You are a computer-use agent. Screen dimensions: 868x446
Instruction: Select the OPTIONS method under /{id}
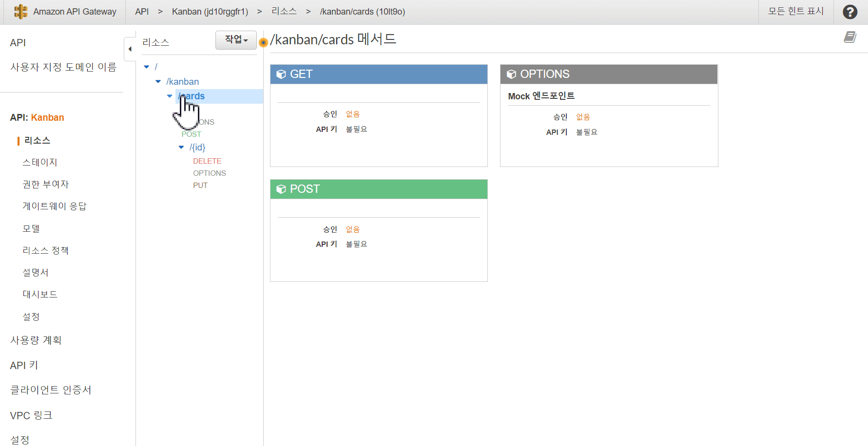tap(210, 173)
